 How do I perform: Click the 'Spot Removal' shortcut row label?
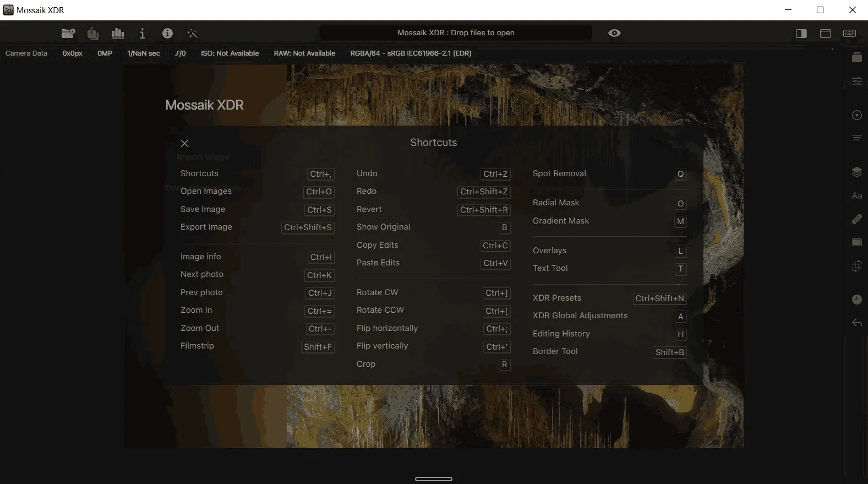click(559, 173)
